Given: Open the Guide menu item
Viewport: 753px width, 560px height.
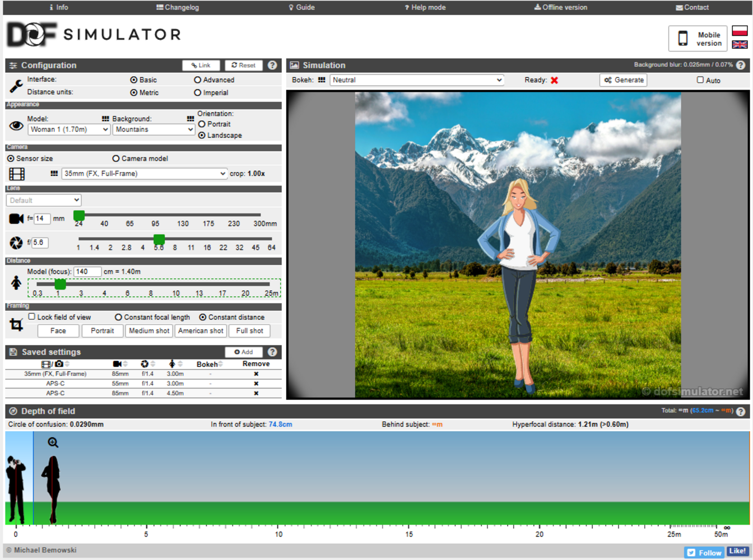Looking at the screenshot, I should (x=301, y=7).
